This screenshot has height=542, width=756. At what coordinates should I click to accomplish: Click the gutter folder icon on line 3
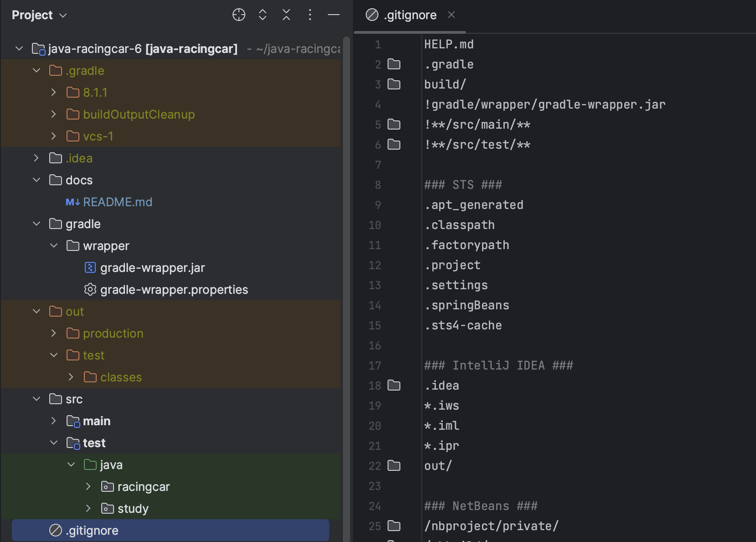[394, 84]
